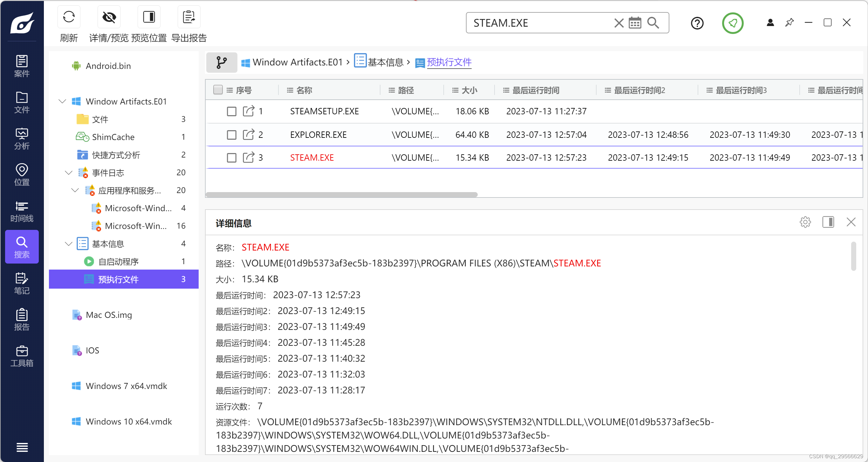The width and height of the screenshot is (868, 462).
Task: Open the 大小 column header menu
Action: point(455,90)
